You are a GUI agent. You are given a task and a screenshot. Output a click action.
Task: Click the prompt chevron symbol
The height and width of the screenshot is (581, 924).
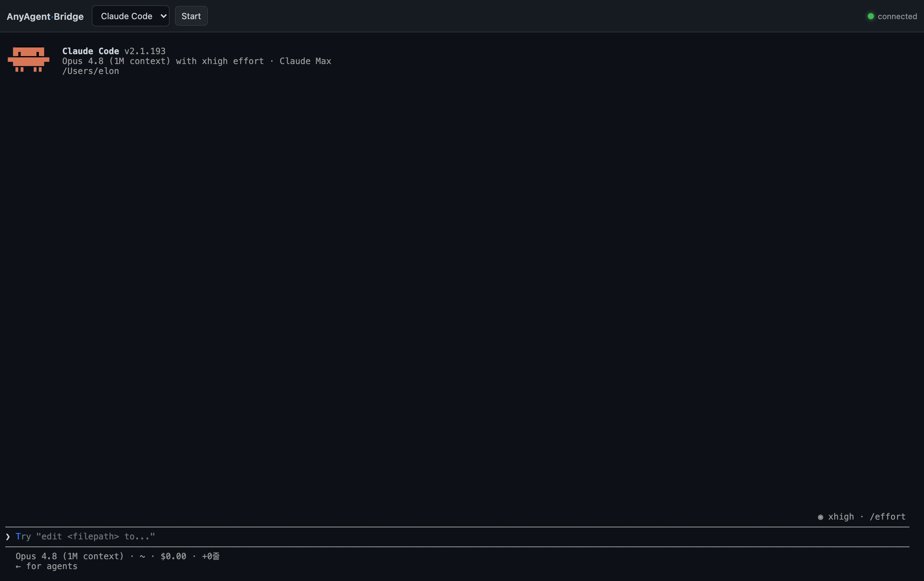(x=8, y=536)
